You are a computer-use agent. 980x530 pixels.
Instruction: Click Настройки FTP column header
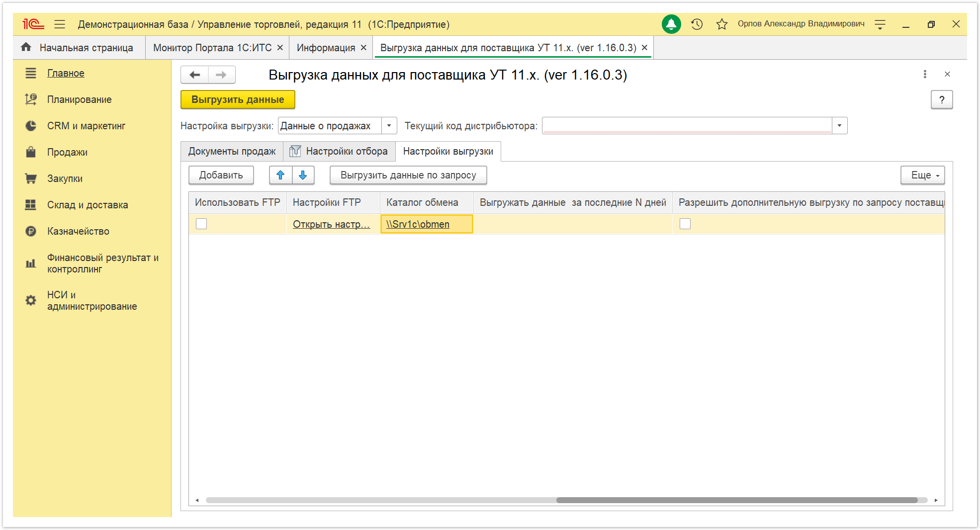pyautogui.click(x=333, y=202)
